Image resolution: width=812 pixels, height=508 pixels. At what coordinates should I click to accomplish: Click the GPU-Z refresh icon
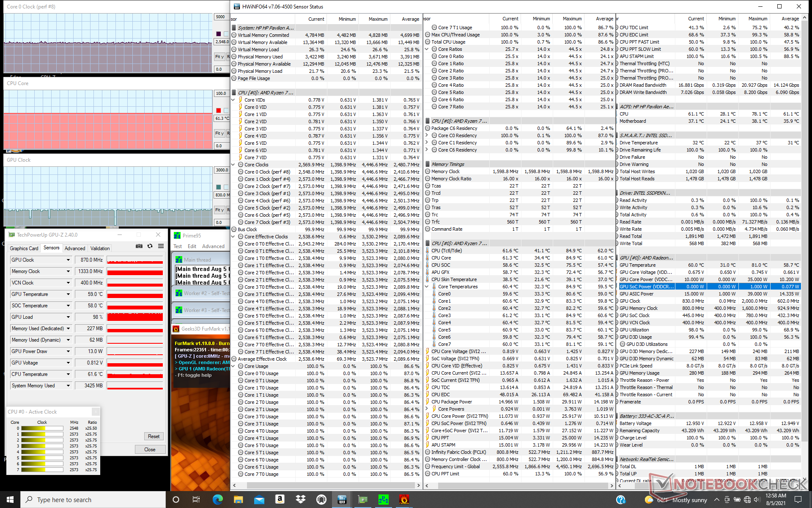[x=150, y=246]
